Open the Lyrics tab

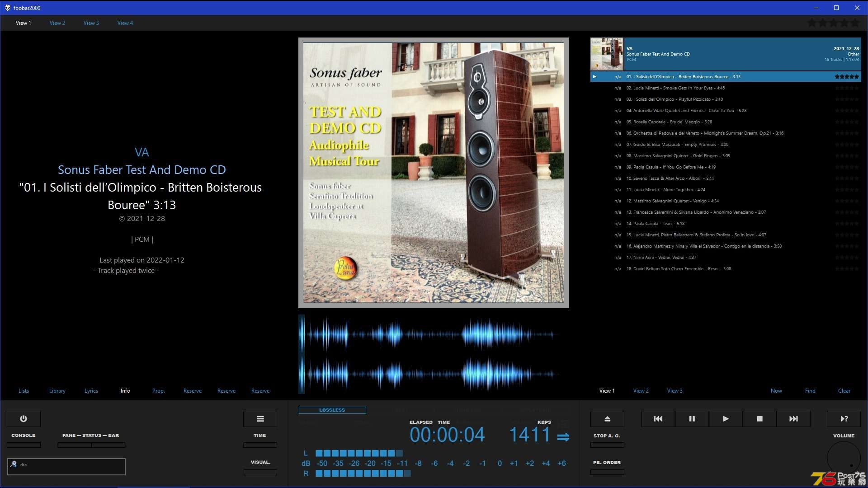91,391
